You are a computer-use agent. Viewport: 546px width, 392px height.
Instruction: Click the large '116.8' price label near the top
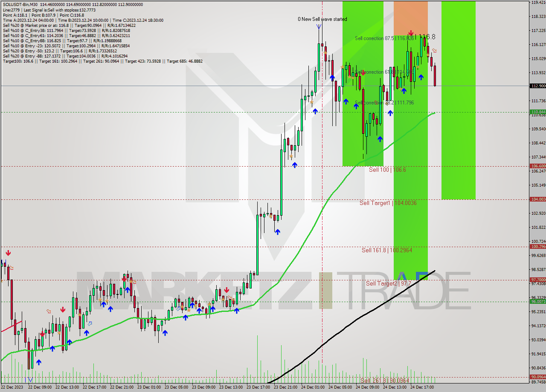(x=427, y=37)
